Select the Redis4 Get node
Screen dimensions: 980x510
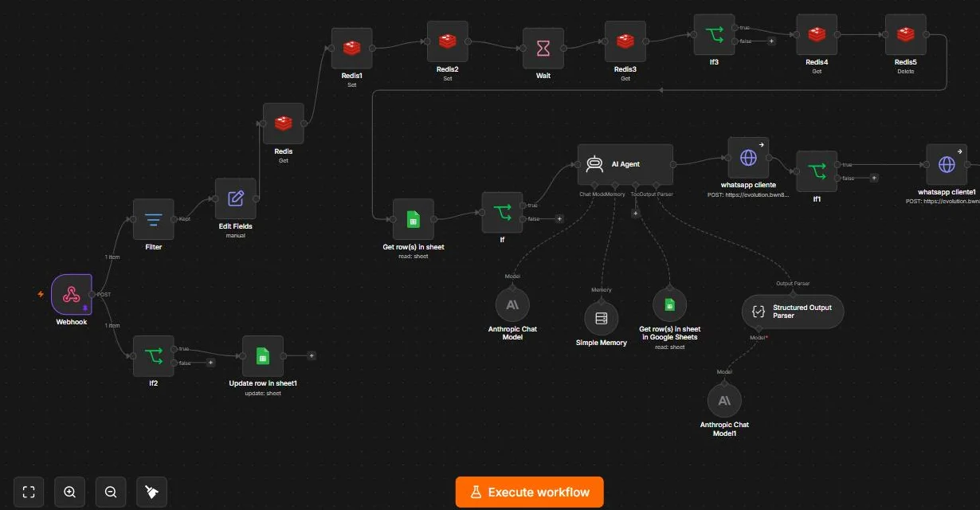tap(817, 35)
